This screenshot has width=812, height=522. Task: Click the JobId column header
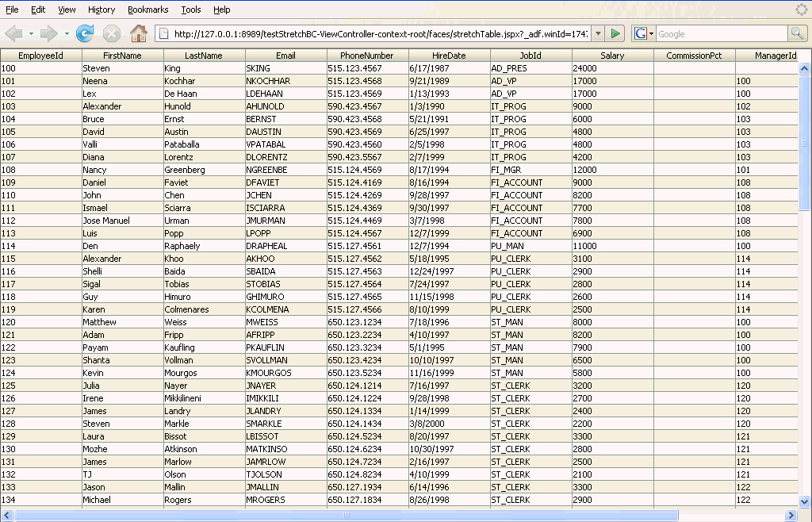click(530, 56)
